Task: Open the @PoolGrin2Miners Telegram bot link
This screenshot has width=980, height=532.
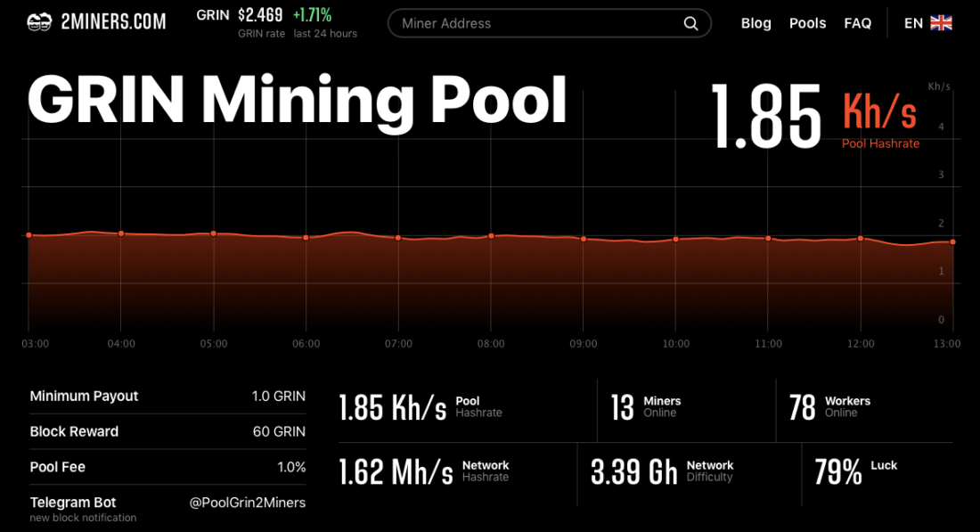Action: click(248, 503)
